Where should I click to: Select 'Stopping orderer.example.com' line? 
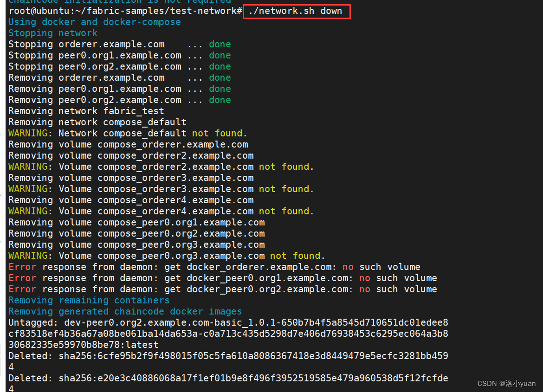119,45
